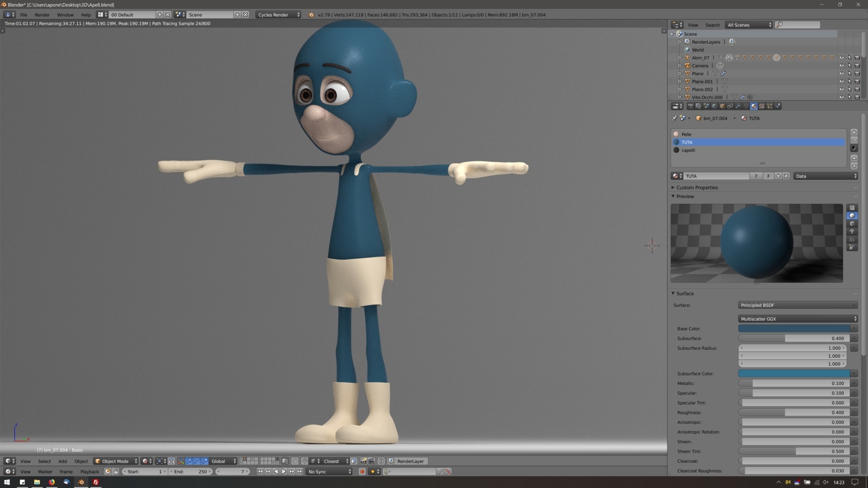Viewport: 868px width, 488px height.
Task: Click the OpenGL render image icon
Action: [363, 461]
